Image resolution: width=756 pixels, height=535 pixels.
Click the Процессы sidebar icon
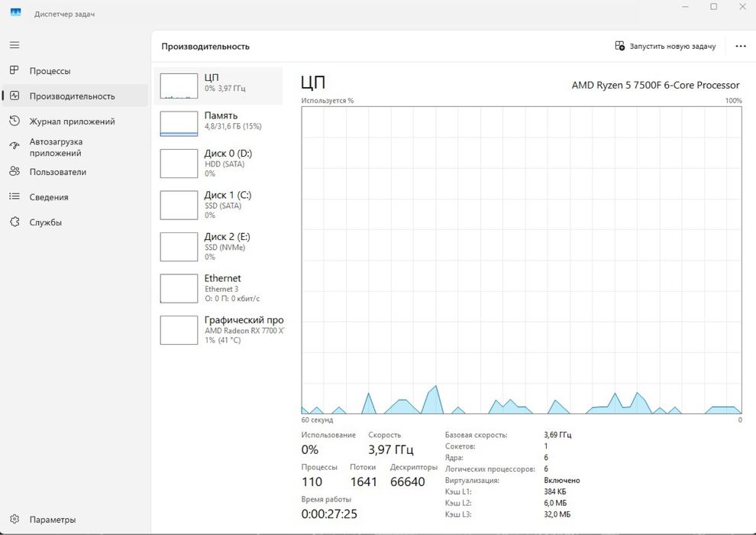click(x=15, y=70)
